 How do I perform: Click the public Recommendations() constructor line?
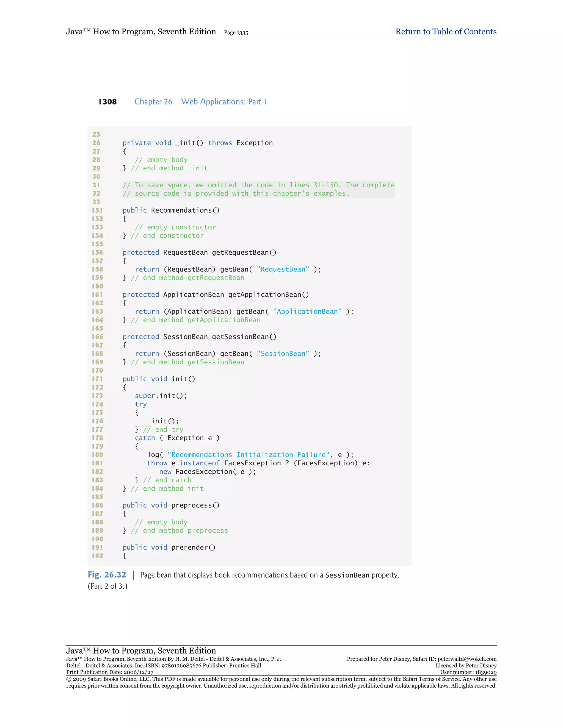pos(171,210)
